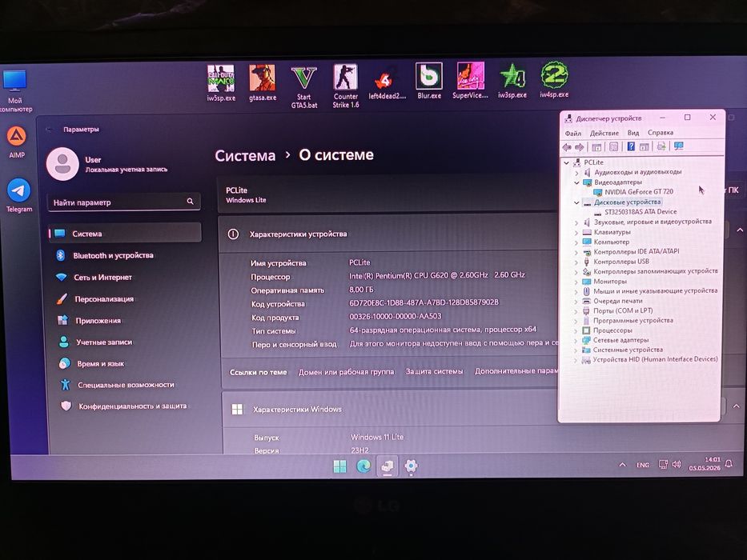Viewport: 747px width, 560px height.
Task: Open the Действие menu
Action: click(x=604, y=133)
